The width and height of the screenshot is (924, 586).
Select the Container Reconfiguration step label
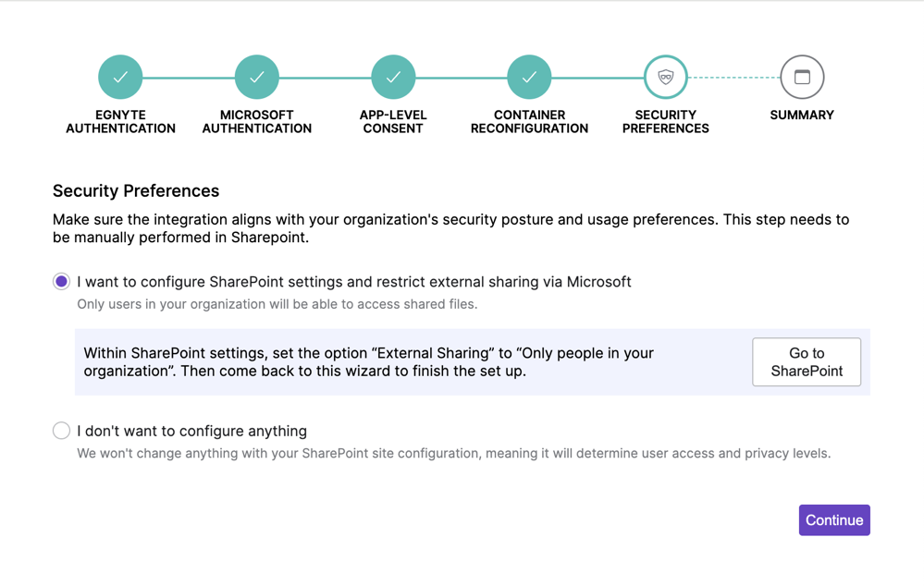pos(529,121)
